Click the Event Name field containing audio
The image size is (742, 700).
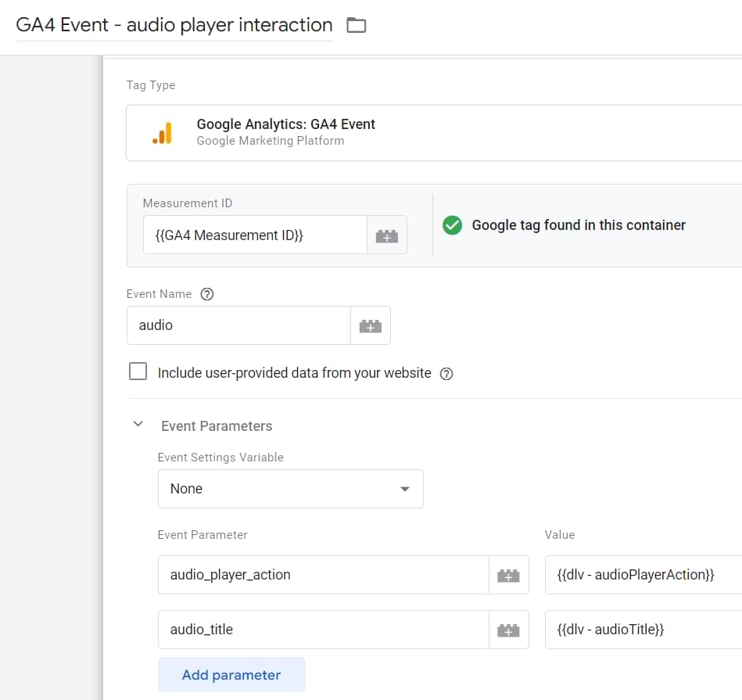point(238,325)
